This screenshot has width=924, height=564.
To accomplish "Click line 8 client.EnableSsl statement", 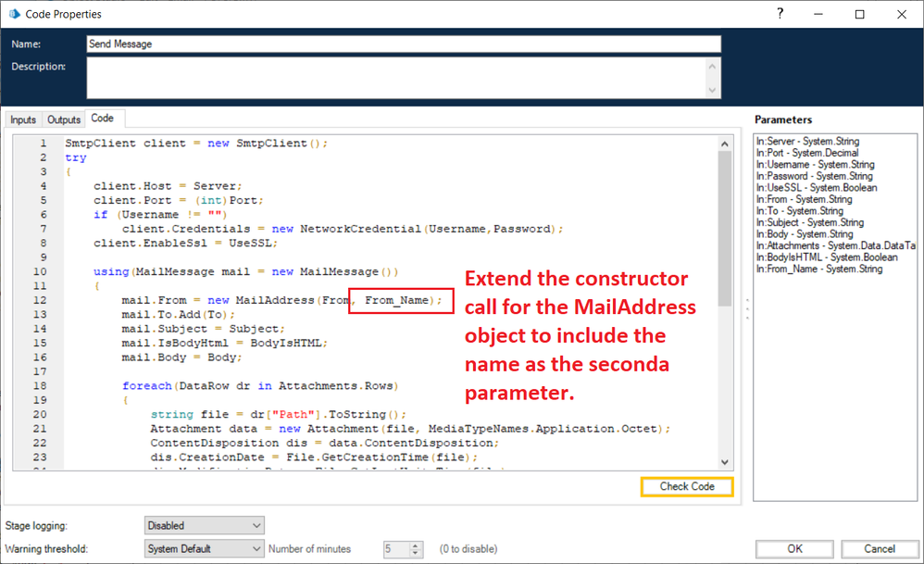I will 185,243.
